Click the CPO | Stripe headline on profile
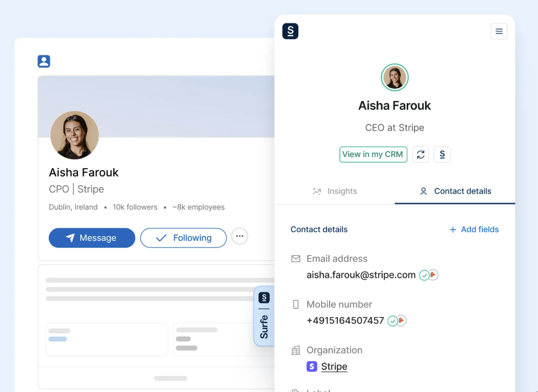Screen dimensions: 538x392 click(76, 189)
